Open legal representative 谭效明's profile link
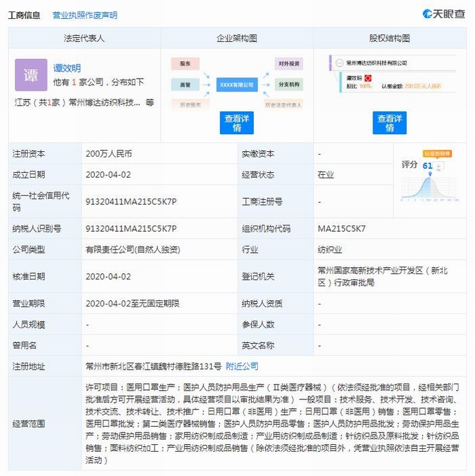Image resolution: width=475 pixels, height=476 pixels. coord(67,68)
